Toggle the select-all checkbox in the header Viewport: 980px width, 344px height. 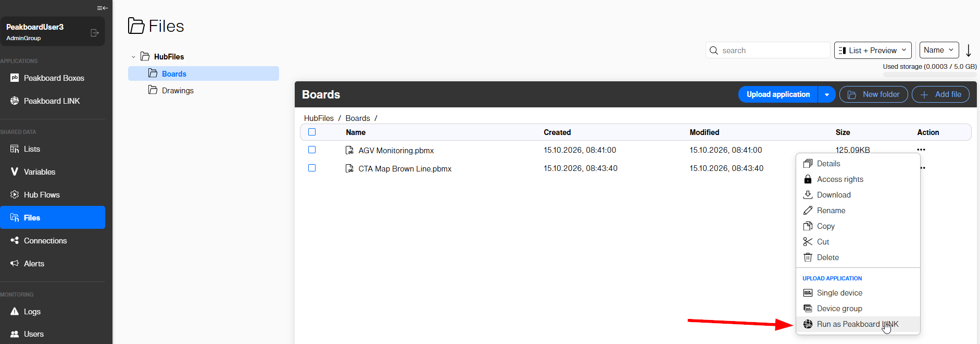(312, 132)
